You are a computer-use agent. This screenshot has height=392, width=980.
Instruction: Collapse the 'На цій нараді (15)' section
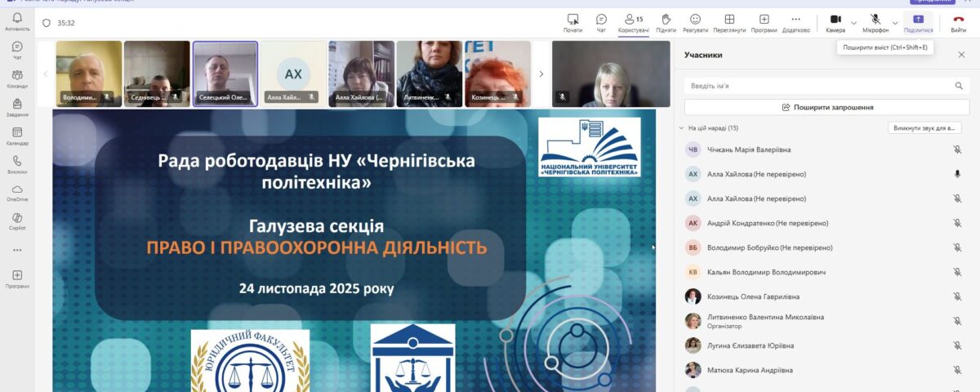click(682, 128)
